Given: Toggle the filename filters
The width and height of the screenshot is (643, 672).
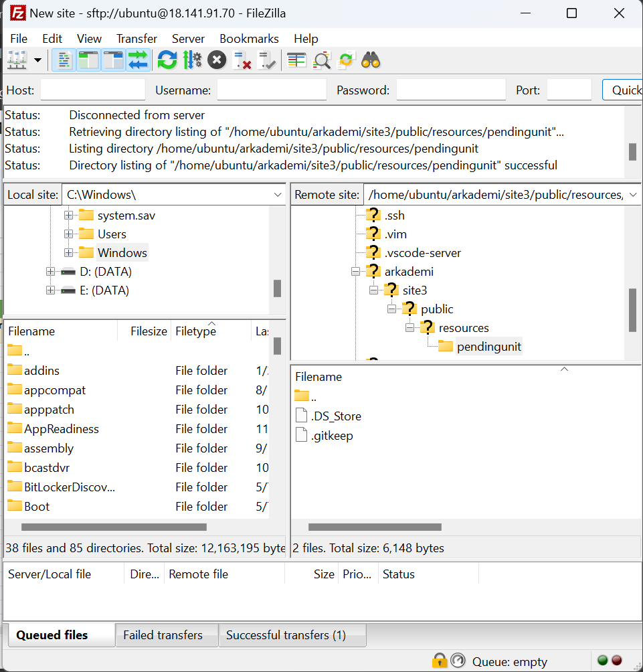Looking at the screenshot, I should (321, 60).
